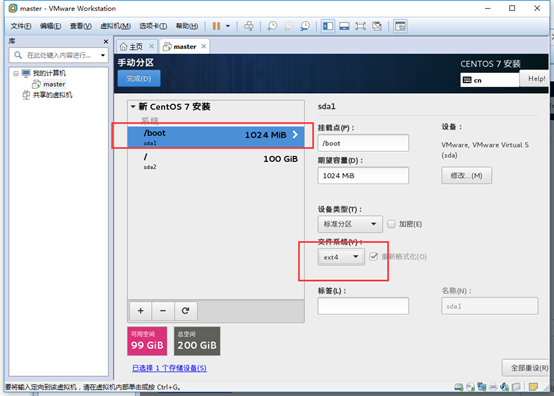Viewport: 554px width, 396px height.
Task: Open the 虚拟机(M) menu
Action: coord(116,26)
